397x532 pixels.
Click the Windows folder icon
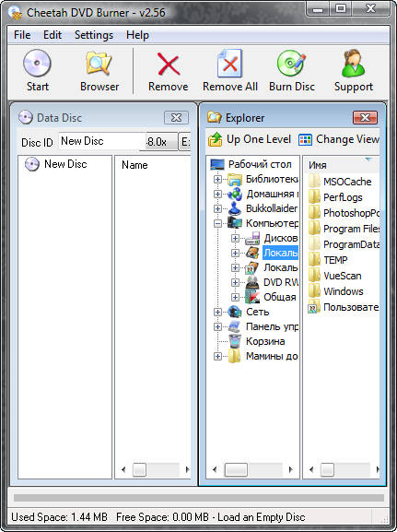tap(314, 291)
